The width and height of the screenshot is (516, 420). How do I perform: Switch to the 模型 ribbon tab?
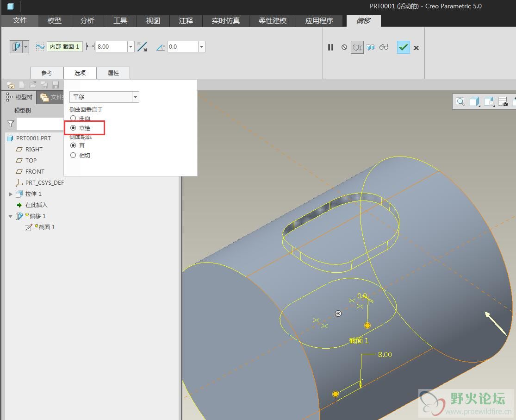pyautogui.click(x=55, y=20)
